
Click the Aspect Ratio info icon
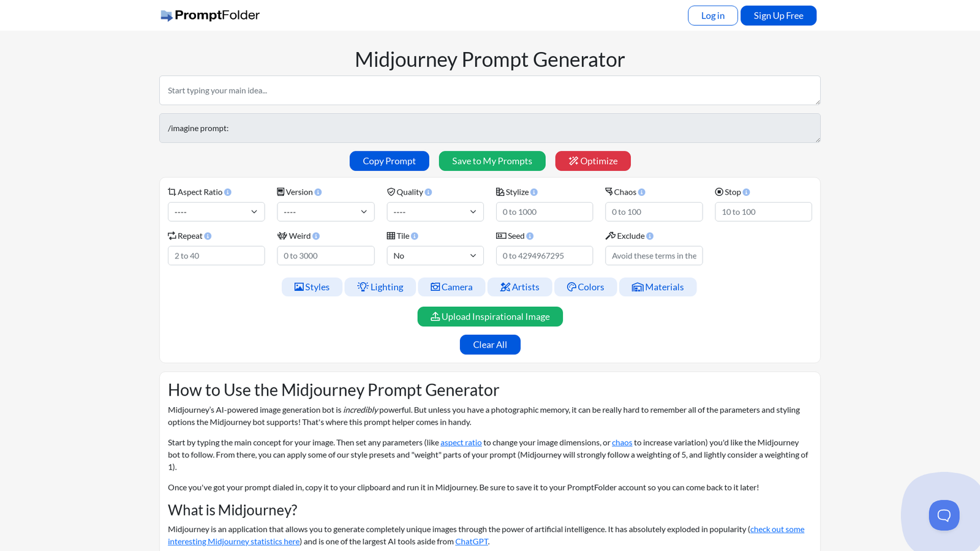coord(228,192)
